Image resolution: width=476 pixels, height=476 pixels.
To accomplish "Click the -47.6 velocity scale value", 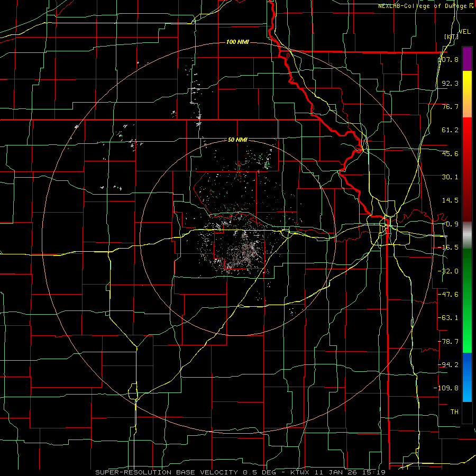I will (448, 295).
